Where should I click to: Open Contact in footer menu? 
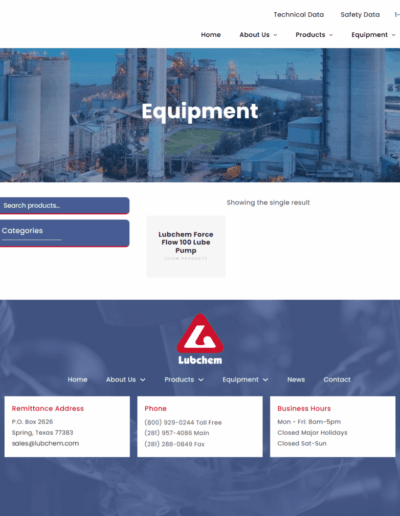337,380
